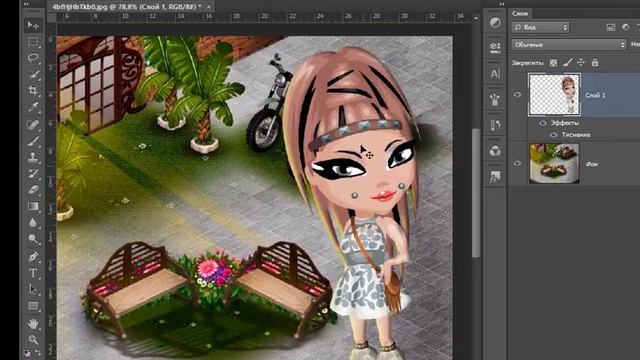640x360 pixels.
Task: Reset default foreground and background colors
Action: click(x=28, y=353)
